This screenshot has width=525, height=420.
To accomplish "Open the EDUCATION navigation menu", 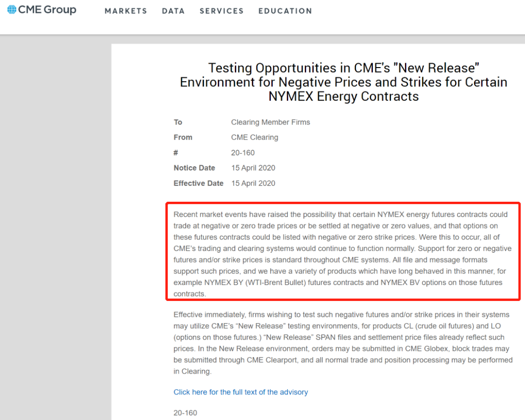I will [x=285, y=11].
